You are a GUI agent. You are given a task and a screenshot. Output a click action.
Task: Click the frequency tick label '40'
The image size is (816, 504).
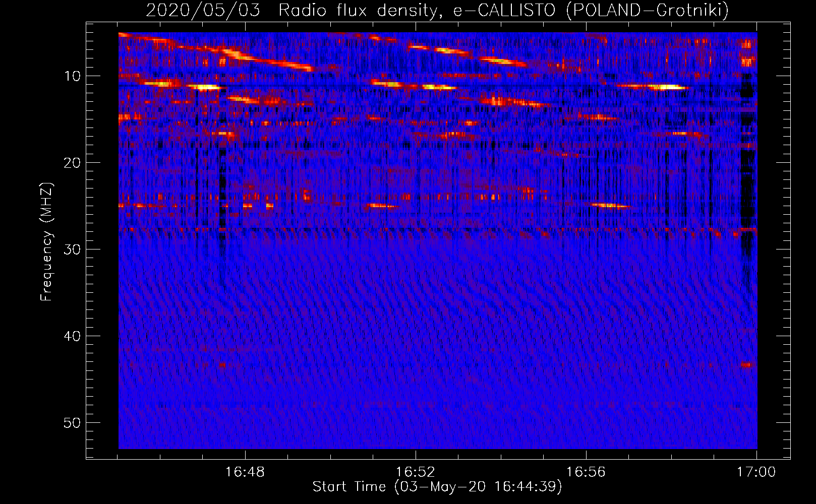[x=73, y=336]
